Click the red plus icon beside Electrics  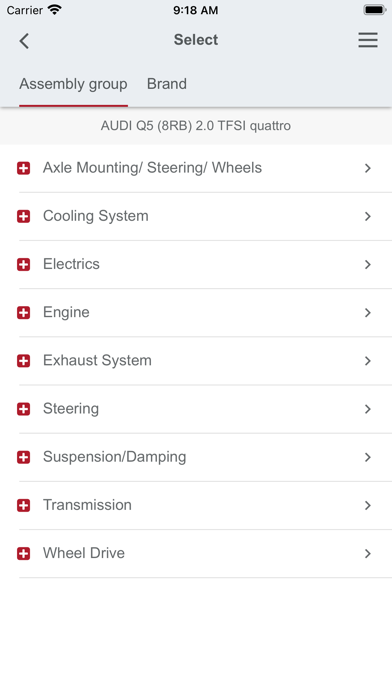point(24,265)
